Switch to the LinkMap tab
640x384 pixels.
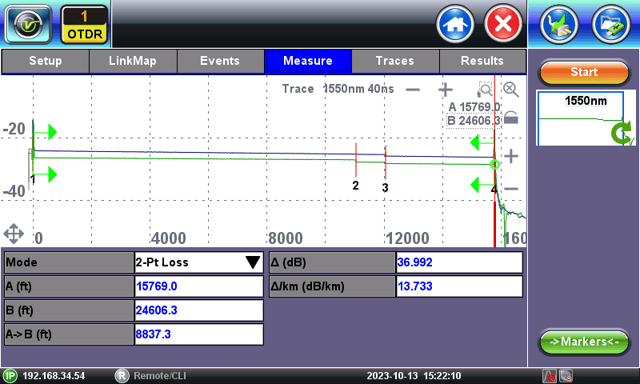pyautogui.click(x=133, y=61)
